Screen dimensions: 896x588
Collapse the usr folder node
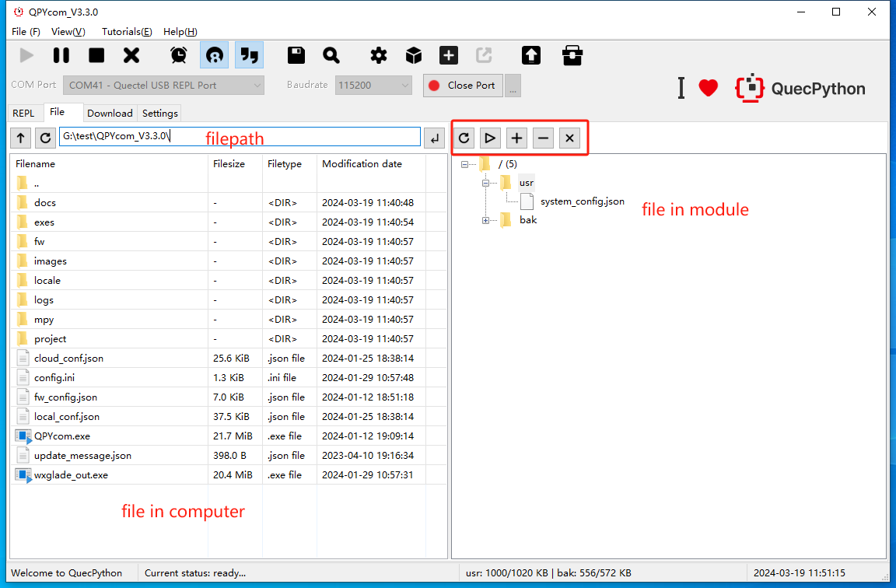tap(485, 184)
